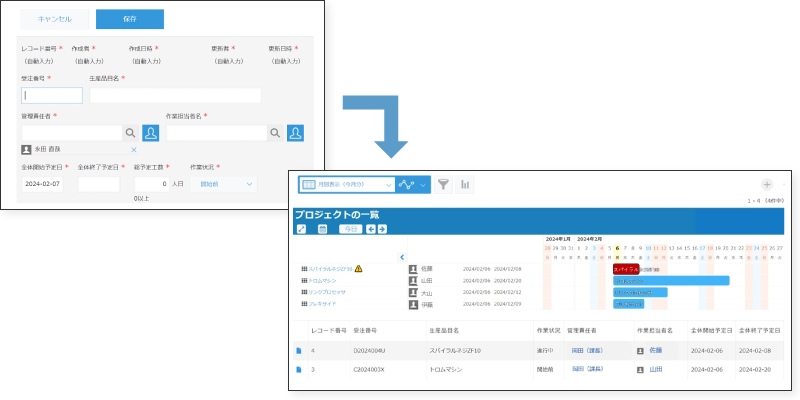Screen dimensions: 800x400
Task: Click the 管理責任者 link in record 3 row
Action: click(587, 369)
